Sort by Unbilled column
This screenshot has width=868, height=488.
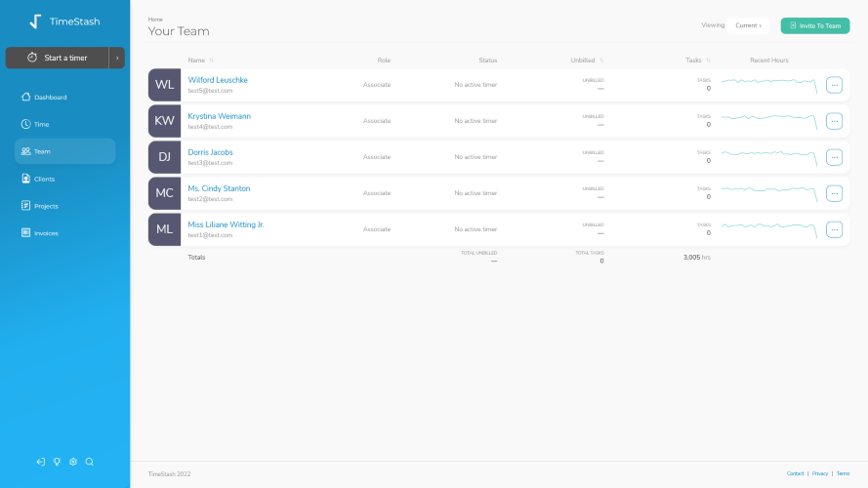tap(587, 61)
